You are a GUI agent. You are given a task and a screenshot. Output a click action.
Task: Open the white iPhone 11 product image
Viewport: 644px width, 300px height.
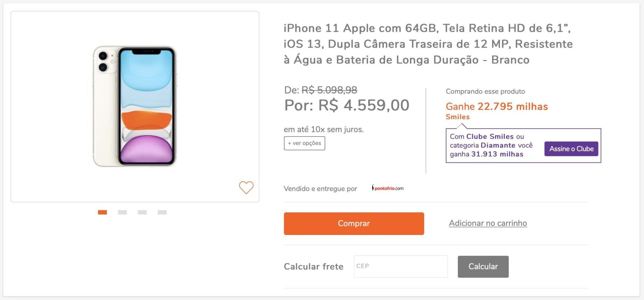pos(135,106)
